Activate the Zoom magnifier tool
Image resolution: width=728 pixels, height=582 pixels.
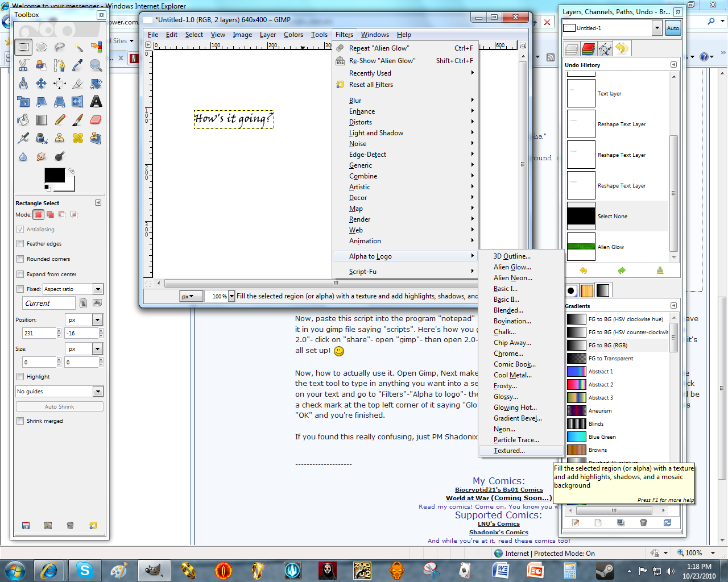96,65
